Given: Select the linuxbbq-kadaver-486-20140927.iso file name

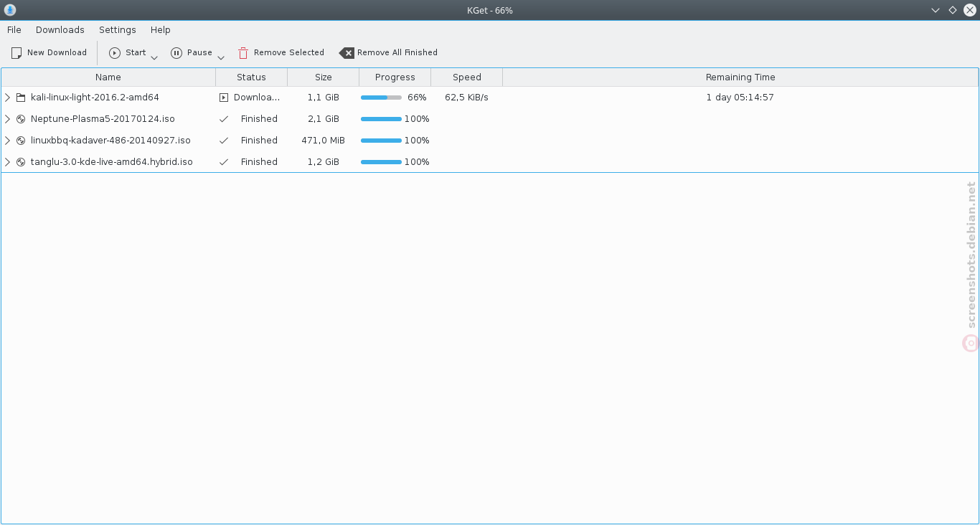Looking at the screenshot, I should pos(110,141).
